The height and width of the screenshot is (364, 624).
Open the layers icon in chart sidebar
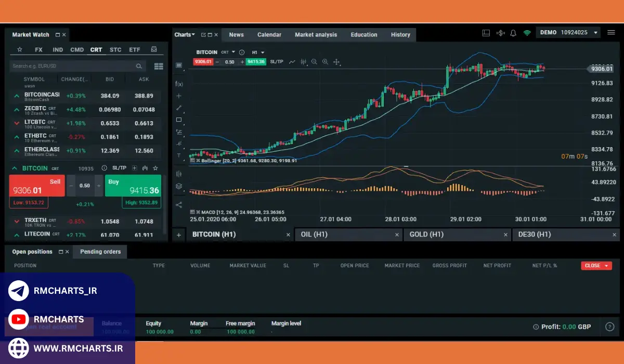pos(179,186)
